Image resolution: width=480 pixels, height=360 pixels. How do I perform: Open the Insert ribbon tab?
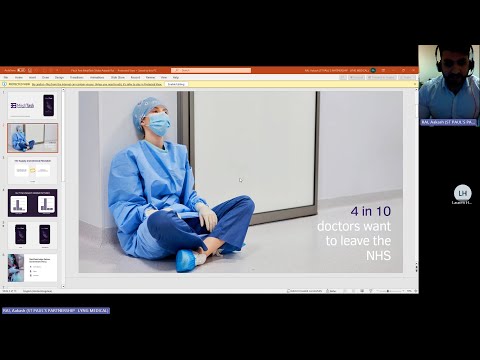pyautogui.click(x=32, y=77)
